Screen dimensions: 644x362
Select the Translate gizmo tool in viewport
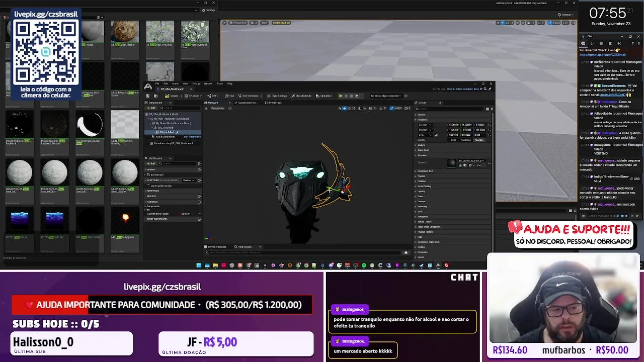tap(344, 108)
